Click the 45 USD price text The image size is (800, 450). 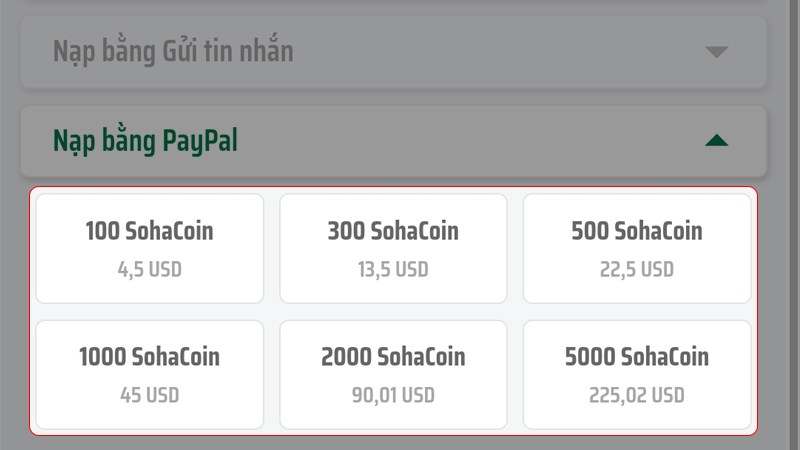149,395
